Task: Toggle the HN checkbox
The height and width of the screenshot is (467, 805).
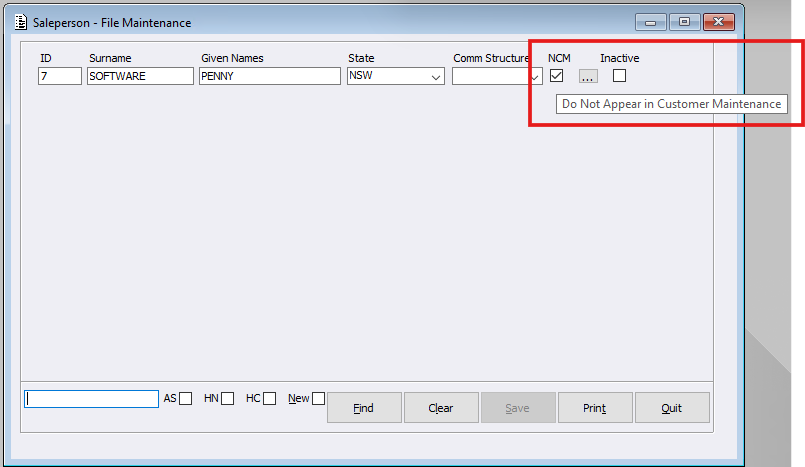Action: (x=228, y=399)
